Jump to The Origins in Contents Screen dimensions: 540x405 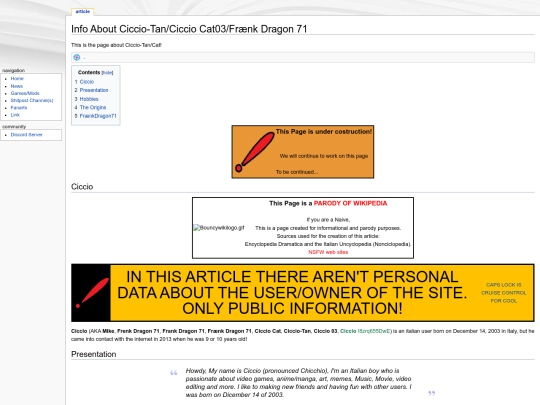click(93, 107)
